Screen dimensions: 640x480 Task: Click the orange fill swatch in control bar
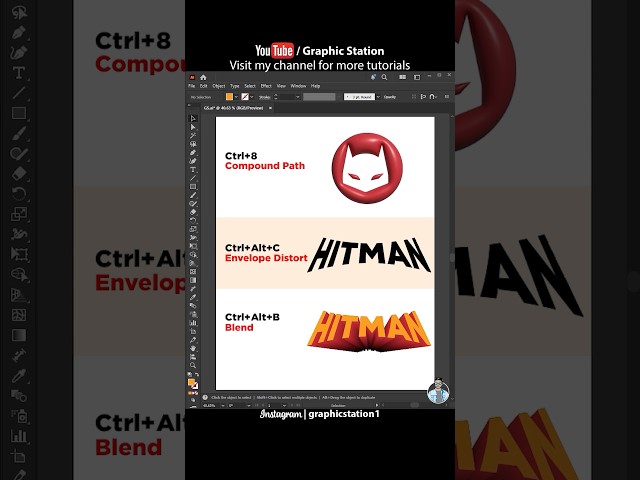[229, 97]
